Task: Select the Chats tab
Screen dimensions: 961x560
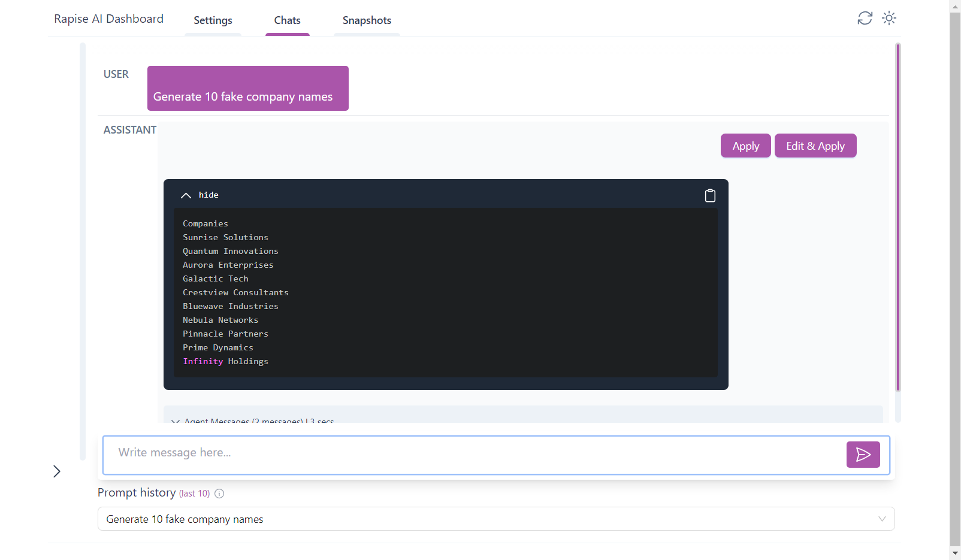Action: click(287, 20)
